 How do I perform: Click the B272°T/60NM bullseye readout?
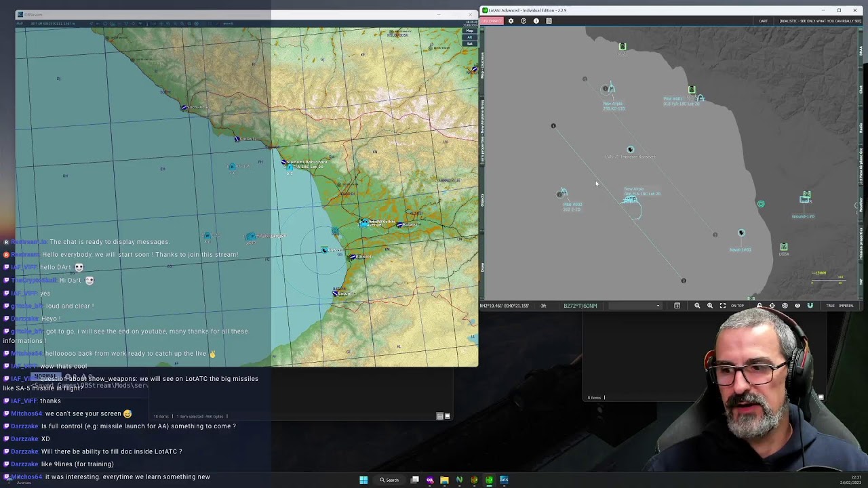pos(580,306)
